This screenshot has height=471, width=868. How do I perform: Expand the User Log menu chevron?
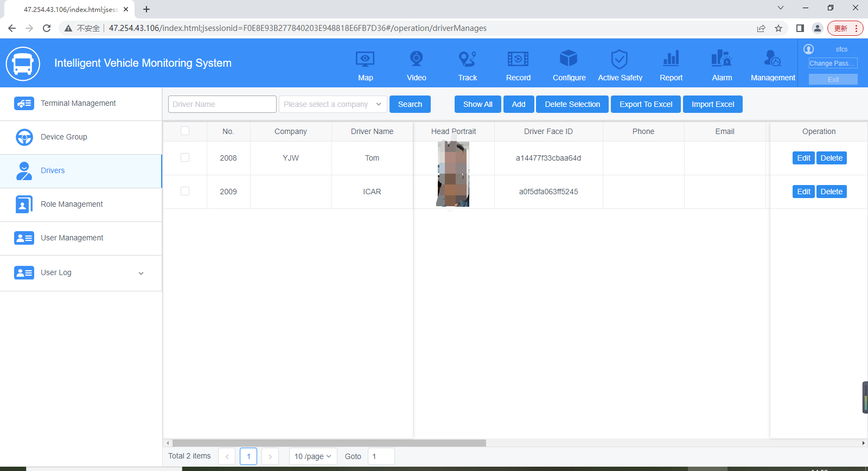pyautogui.click(x=141, y=273)
